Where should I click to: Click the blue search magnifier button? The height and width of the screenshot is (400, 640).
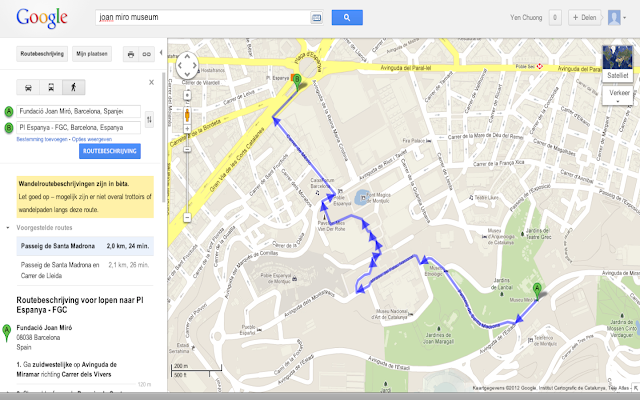click(x=347, y=18)
